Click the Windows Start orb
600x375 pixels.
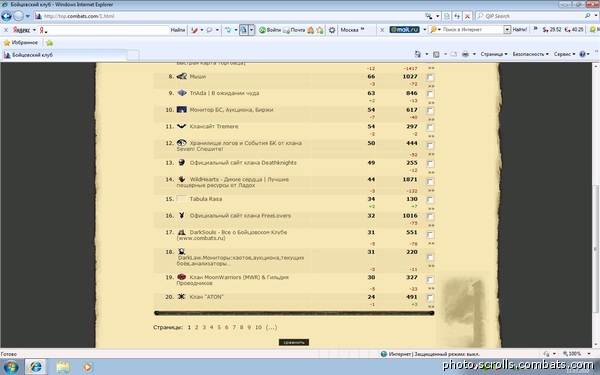coord(11,367)
